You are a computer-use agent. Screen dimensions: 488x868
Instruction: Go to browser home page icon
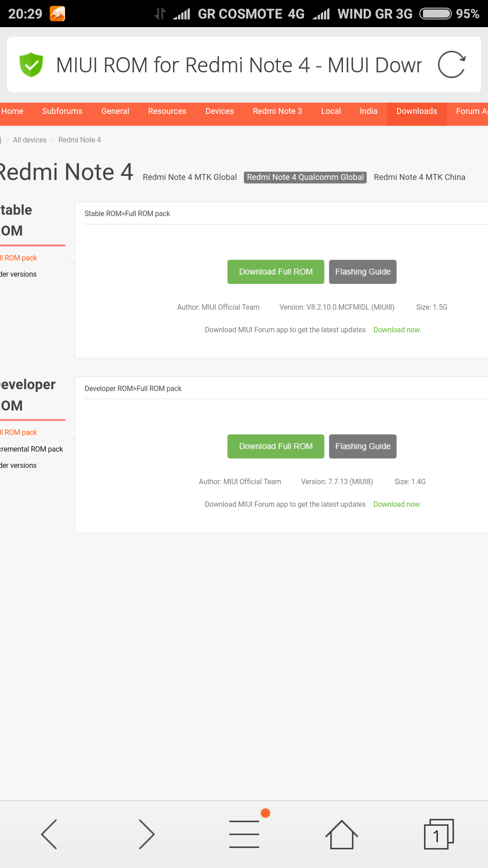pos(342,835)
